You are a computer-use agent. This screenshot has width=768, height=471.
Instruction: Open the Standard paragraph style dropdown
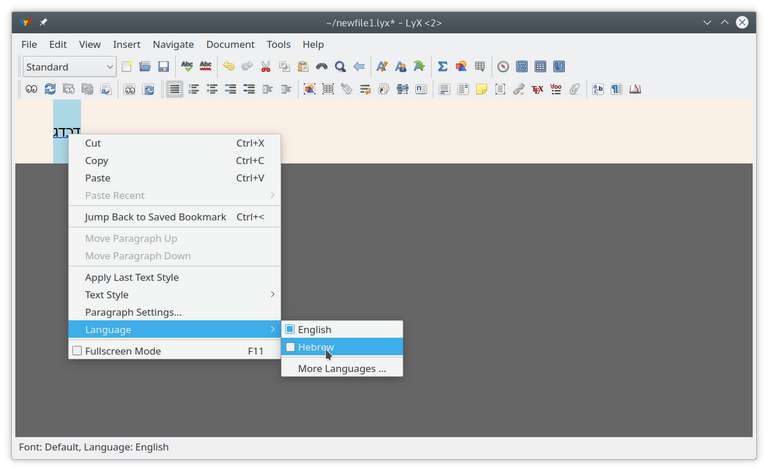(69, 67)
